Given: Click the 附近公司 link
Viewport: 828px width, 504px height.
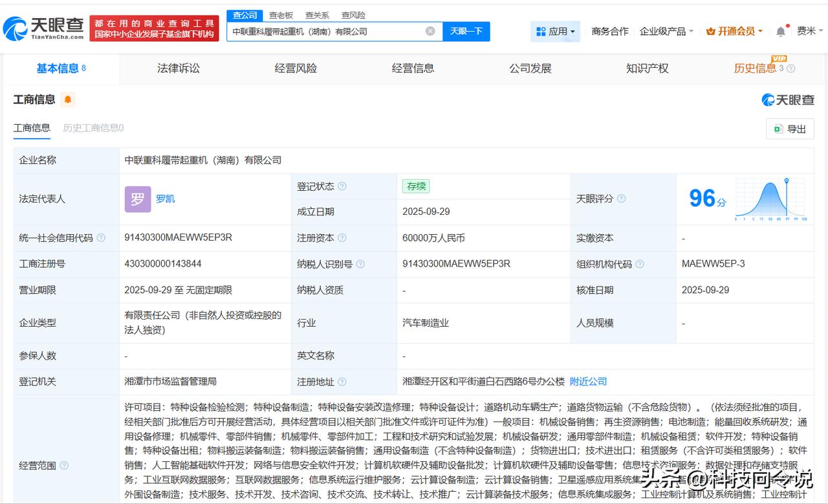Looking at the screenshot, I should tap(588, 382).
